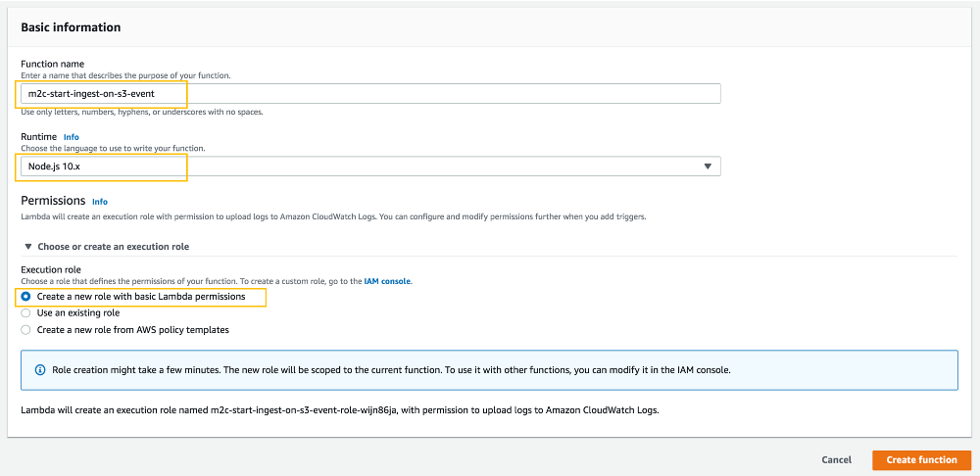Click the Execution role label
The height and width of the screenshot is (476, 980).
(x=51, y=270)
